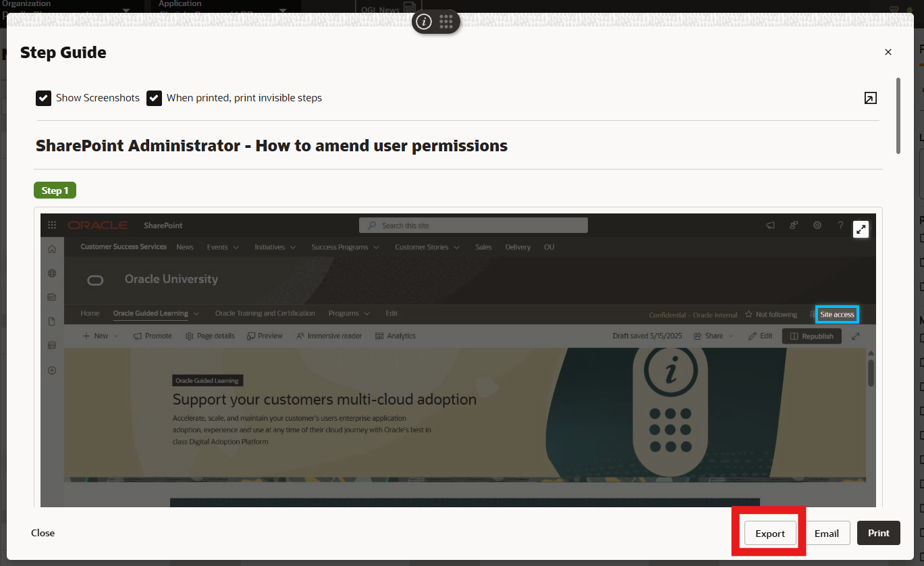
Task: Click Edit link after Programs in site navigation
Action: (x=391, y=313)
